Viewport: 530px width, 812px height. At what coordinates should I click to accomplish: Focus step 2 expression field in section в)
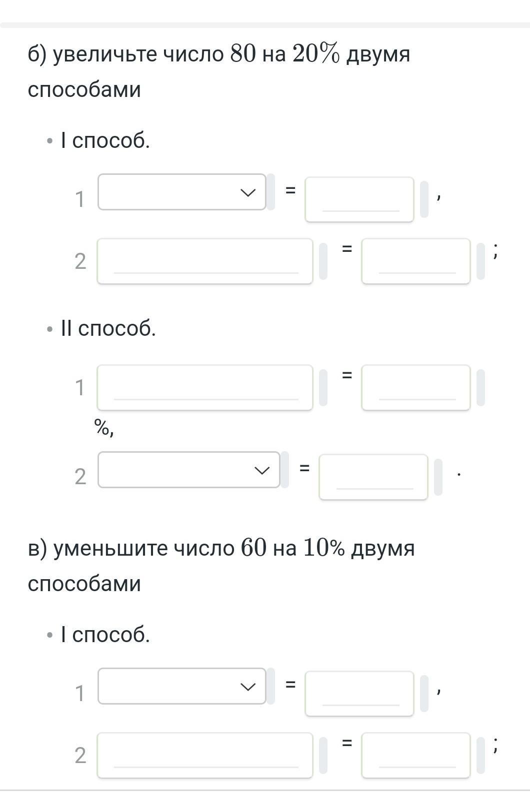point(205,756)
